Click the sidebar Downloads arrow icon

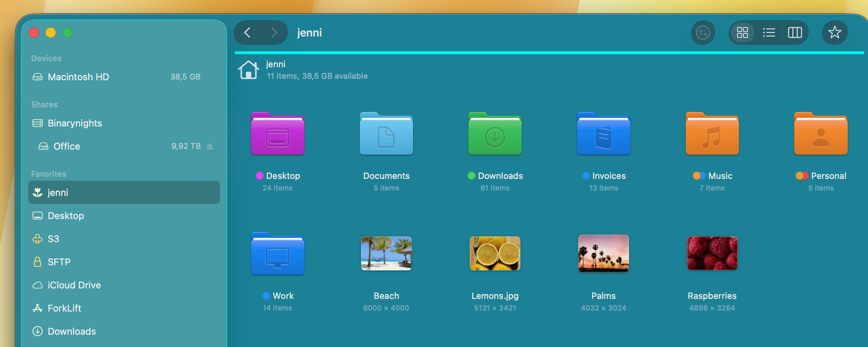(x=38, y=331)
